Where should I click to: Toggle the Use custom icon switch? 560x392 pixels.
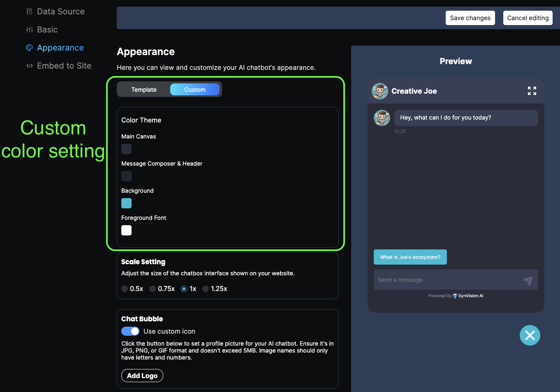(x=130, y=331)
